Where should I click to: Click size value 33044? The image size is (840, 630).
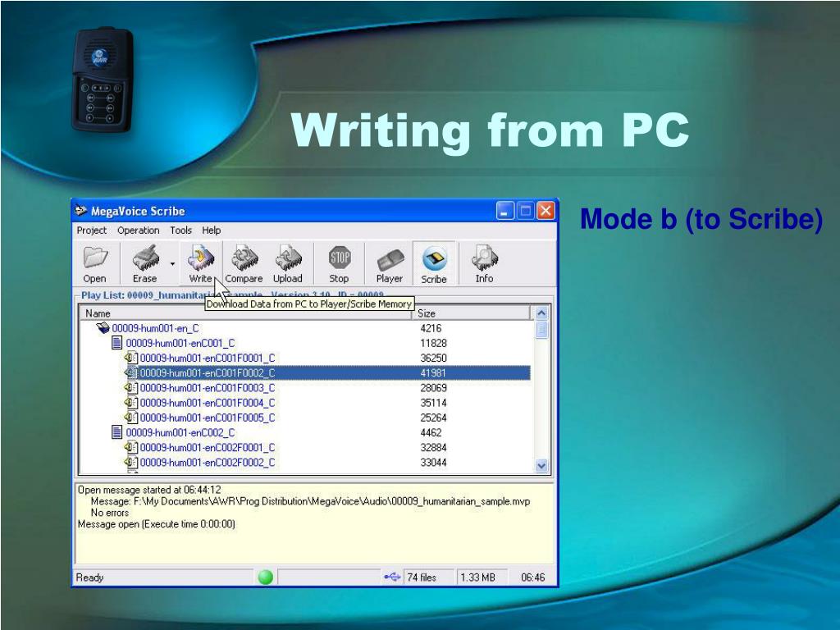point(433,463)
